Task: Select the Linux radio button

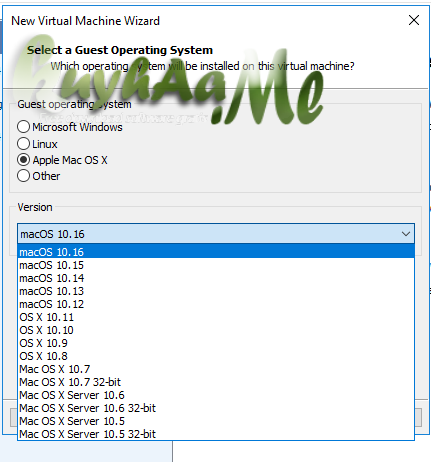Action: [x=23, y=144]
